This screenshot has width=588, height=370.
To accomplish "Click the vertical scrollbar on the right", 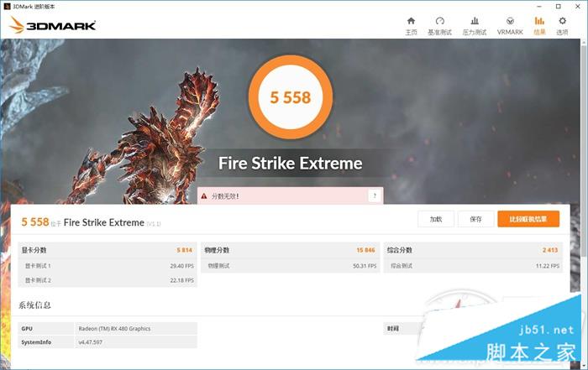I will coord(584,150).
